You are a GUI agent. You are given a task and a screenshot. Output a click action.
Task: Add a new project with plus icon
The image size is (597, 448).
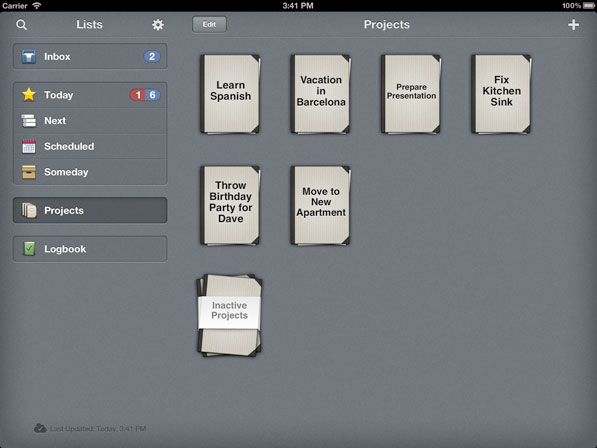click(573, 25)
